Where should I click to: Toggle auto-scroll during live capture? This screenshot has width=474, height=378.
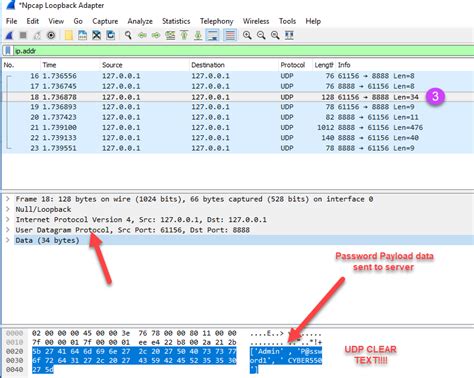pos(213,35)
